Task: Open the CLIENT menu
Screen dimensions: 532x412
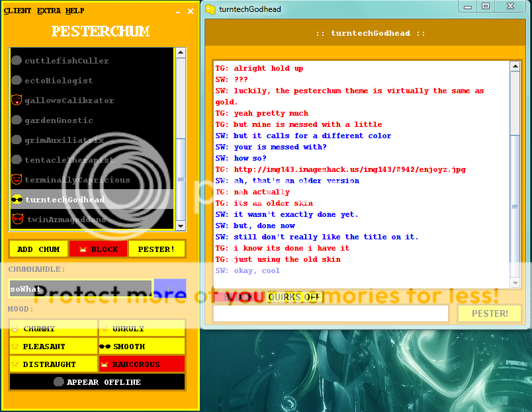Action: click(17, 11)
